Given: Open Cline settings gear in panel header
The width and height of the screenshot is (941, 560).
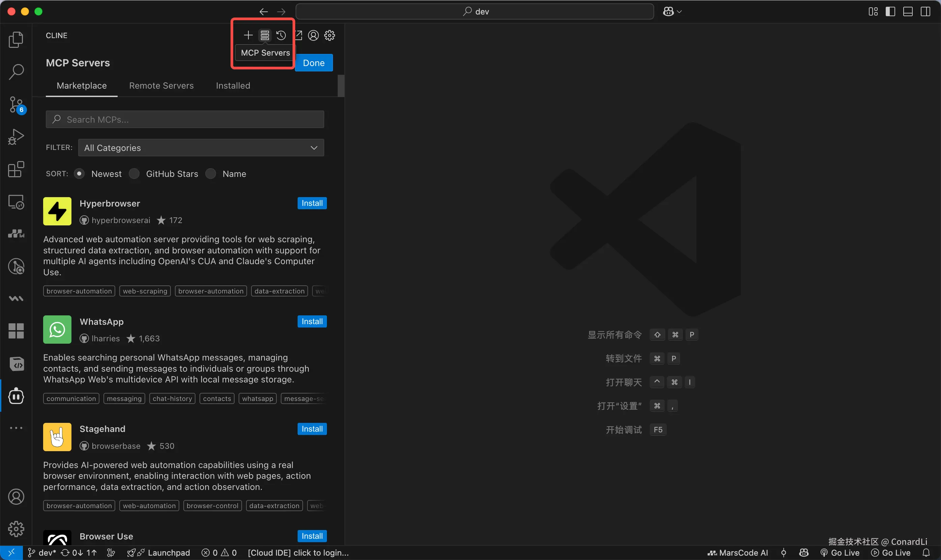Looking at the screenshot, I should coord(330,35).
